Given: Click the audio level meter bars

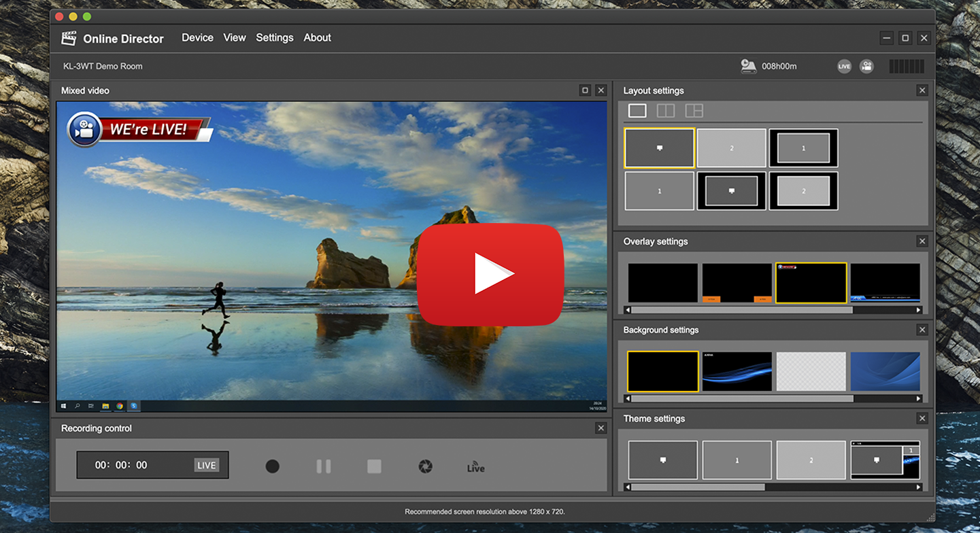Looking at the screenshot, I should (907, 67).
